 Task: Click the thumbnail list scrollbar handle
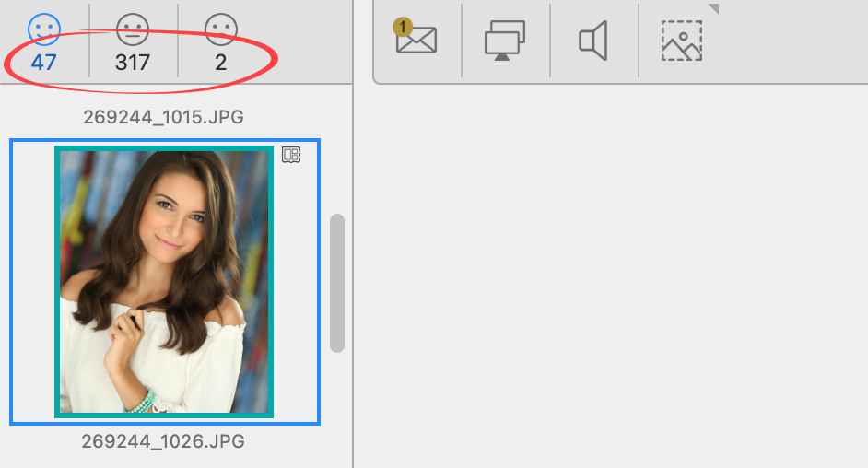(x=337, y=283)
